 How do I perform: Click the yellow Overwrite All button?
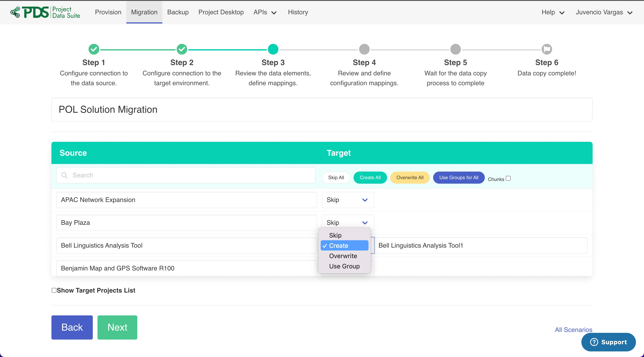tap(410, 178)
